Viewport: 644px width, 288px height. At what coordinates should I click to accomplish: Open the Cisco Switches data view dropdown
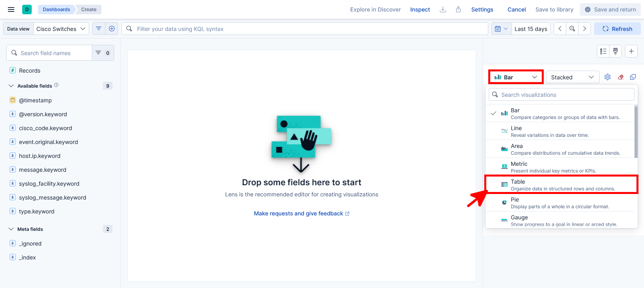(61, 29)
